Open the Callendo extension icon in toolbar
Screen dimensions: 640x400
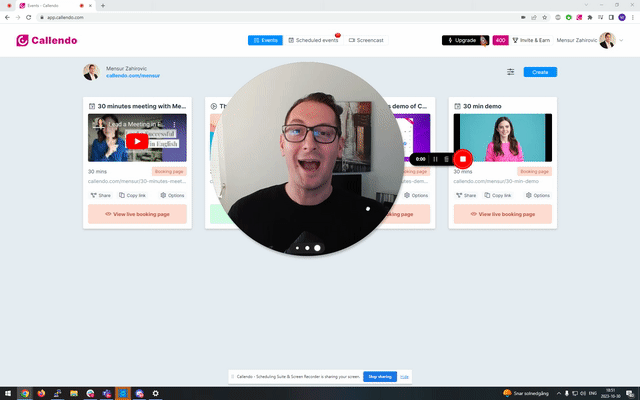pyautogui.click(x=579, y=17)
